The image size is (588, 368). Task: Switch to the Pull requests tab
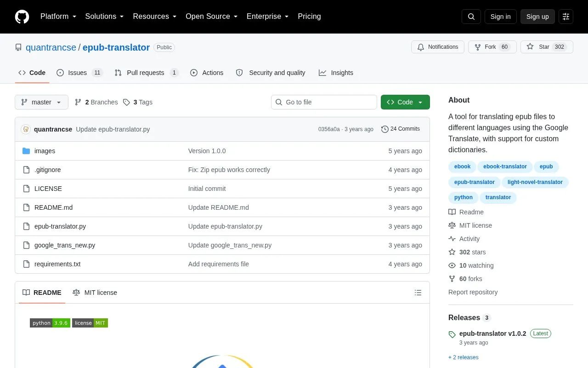click(x=147, y=73)
